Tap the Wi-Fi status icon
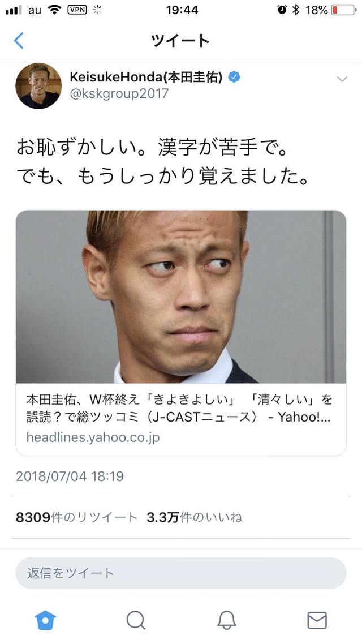362x644 pixels. pyautogui.click(x=54, y=10)
